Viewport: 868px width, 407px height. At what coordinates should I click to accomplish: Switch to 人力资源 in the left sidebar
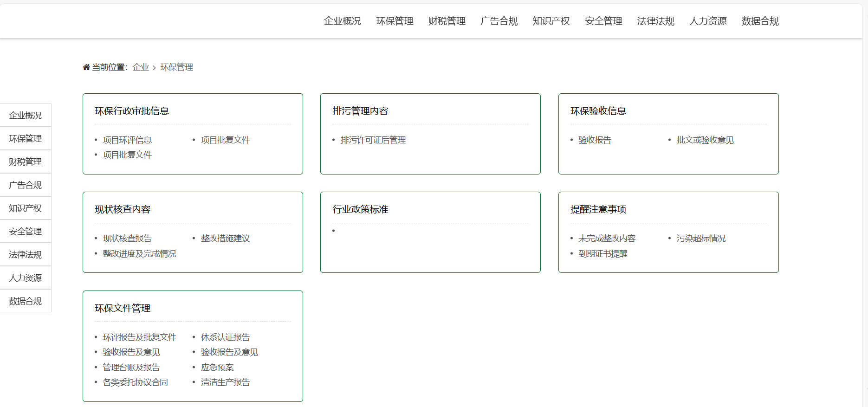26,278
